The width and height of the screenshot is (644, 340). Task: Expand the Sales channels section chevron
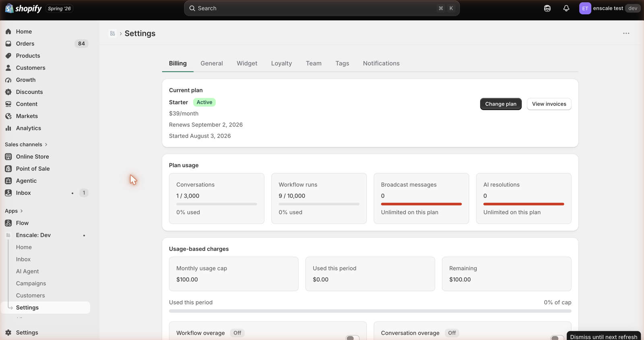coord(46,144)
